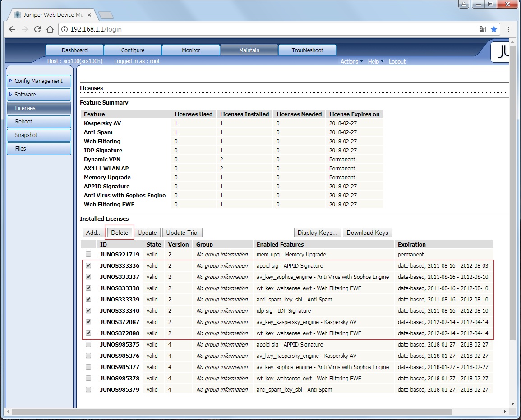521x420 pixels.
Task: Open the Files sidebar item
Action: (x=39, y=149)
